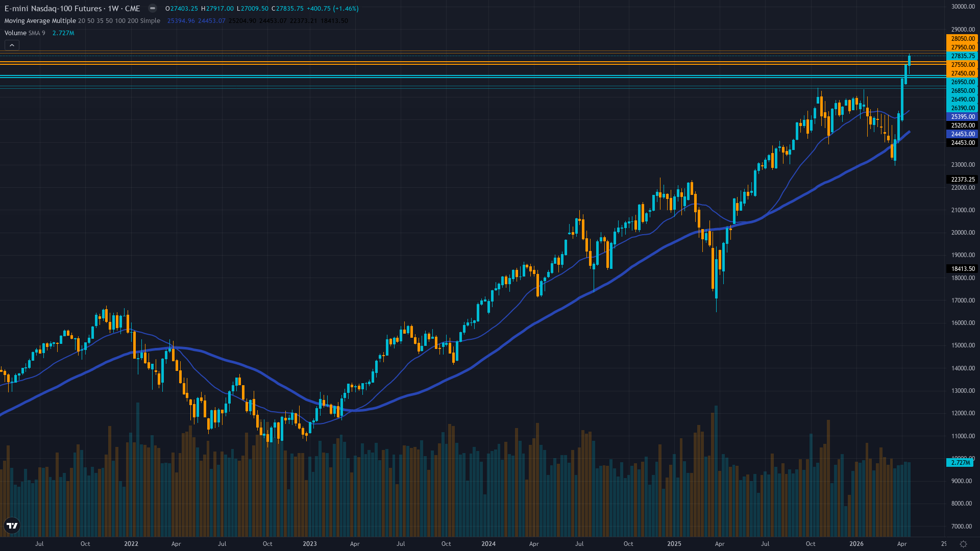Select the 27950.00 orange price label
Image resolution: width=980 pixels, height=551 pixels.
962,47
